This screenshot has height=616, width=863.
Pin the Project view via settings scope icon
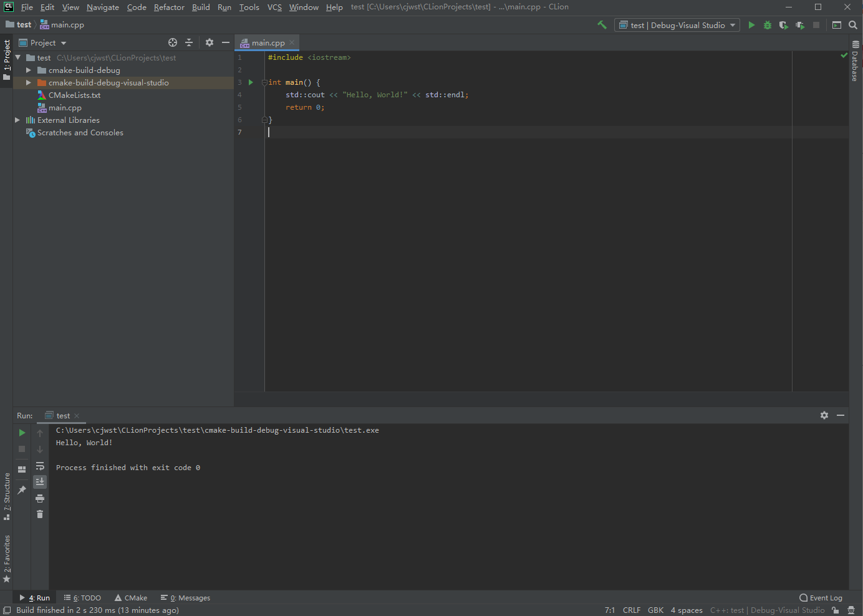(210, 42)
